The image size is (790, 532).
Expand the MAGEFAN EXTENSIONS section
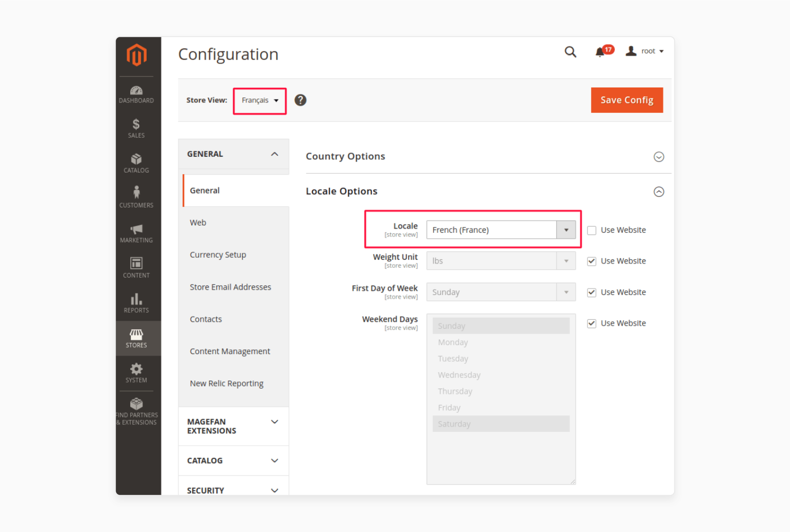tap(233, 426)
